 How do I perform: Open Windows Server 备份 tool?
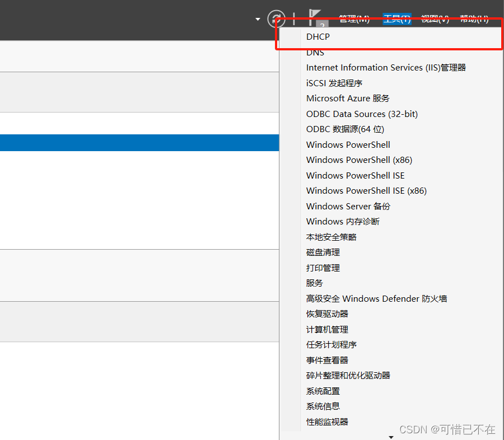point(348,206)
